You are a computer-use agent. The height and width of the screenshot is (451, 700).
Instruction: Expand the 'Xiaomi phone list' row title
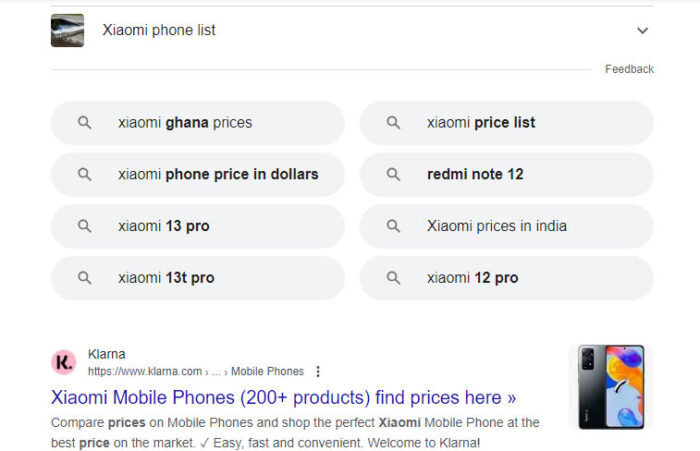click(x=159, y=30)
